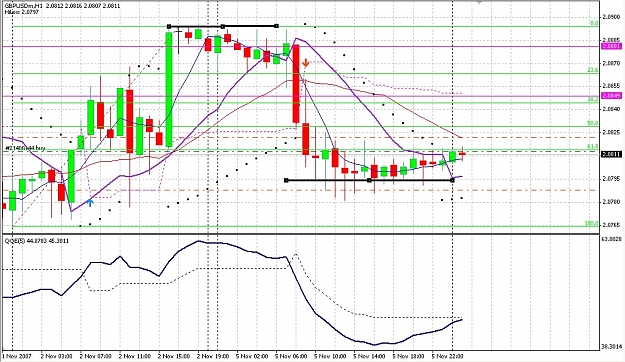Select middle anchor of lower black trend line
The image size is (625, 362).
(369, 181)
